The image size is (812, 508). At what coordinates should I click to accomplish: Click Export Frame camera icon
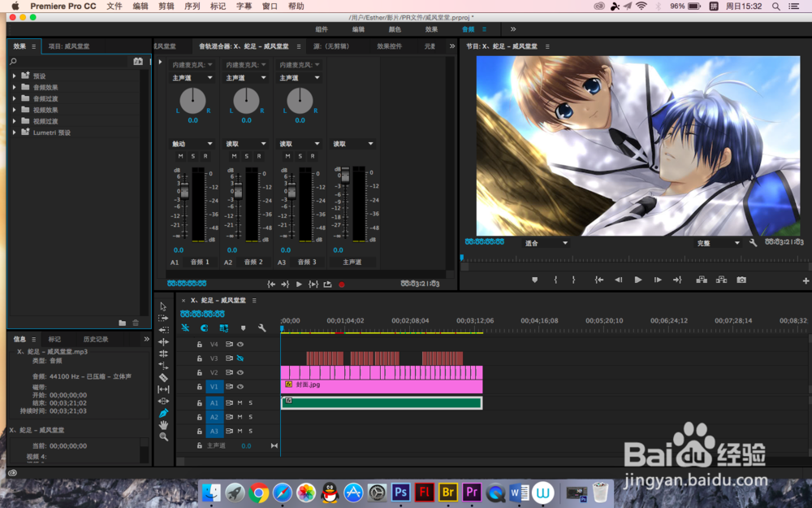(741, 280)
